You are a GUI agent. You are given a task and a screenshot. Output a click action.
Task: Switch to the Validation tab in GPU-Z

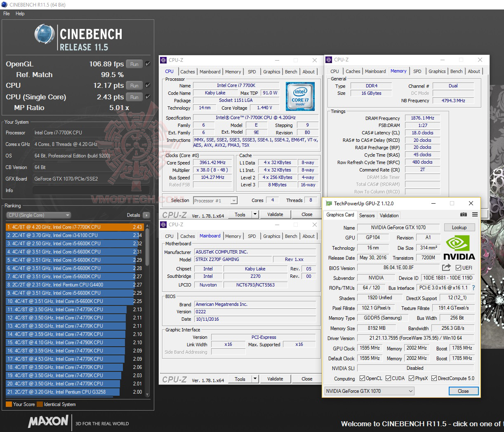point(389,215)
